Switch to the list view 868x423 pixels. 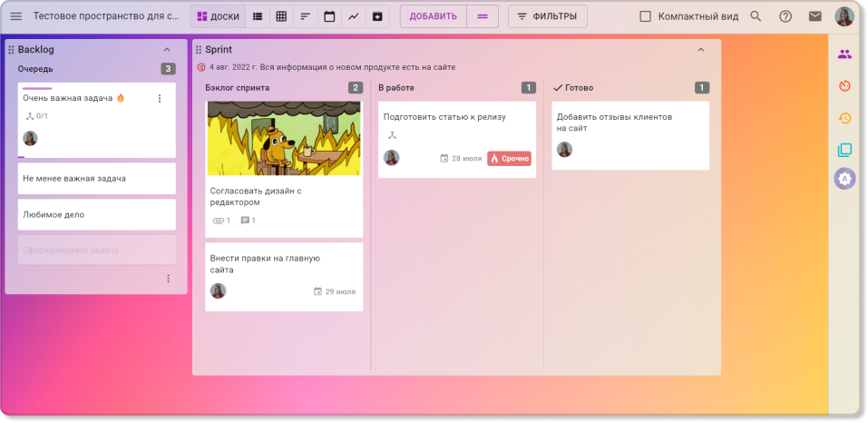258,16
